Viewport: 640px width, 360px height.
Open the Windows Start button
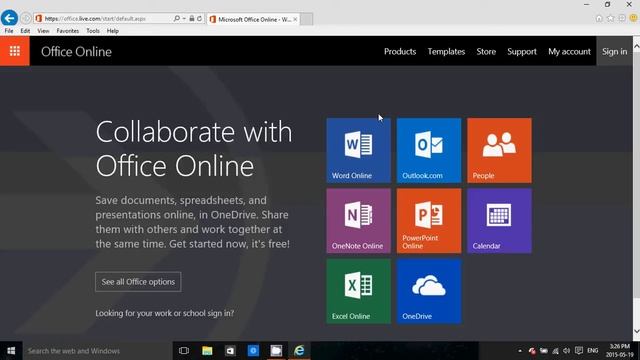point(11,351)
